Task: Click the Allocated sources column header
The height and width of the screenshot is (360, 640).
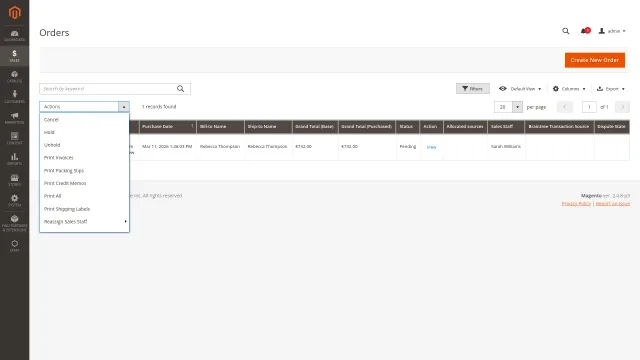Action: pos(465,127)
